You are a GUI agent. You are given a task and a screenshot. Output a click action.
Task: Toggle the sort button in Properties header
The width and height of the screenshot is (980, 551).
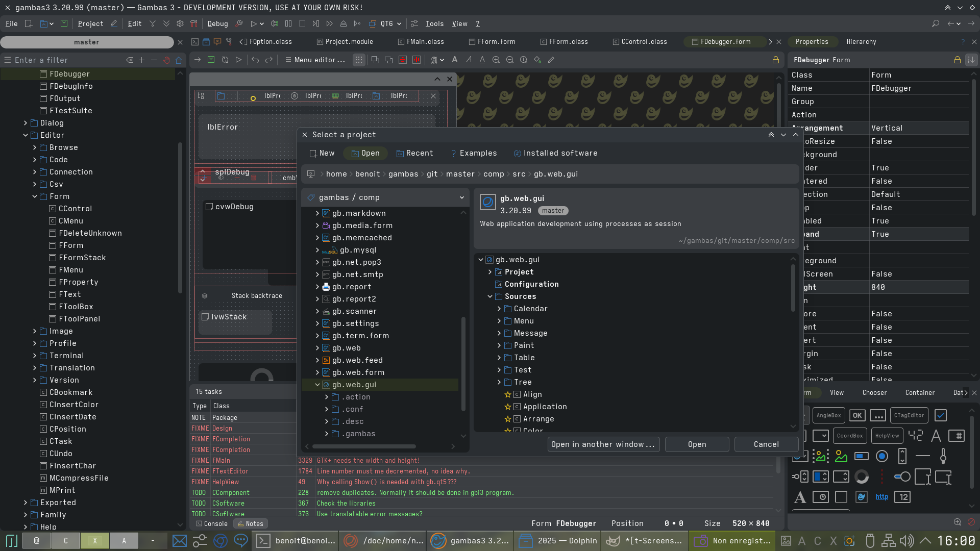tap(971, 60)
